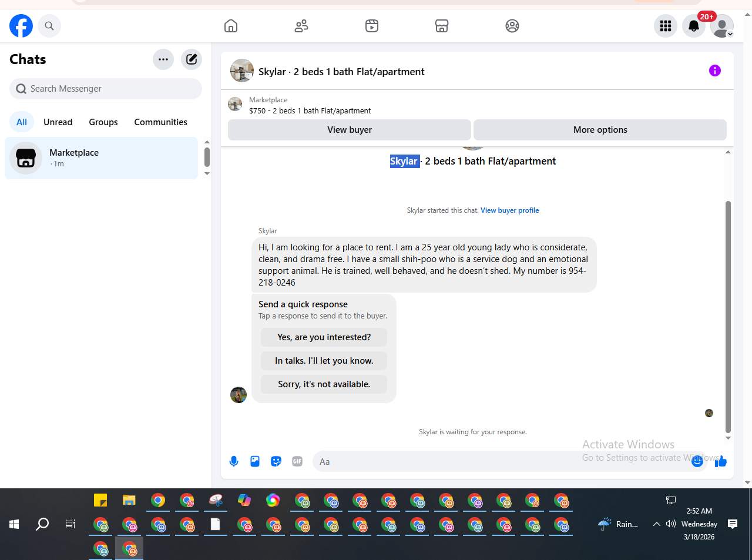
Task: Select the All chats tab
Action: pyautogui.click(x=22, y=122)
